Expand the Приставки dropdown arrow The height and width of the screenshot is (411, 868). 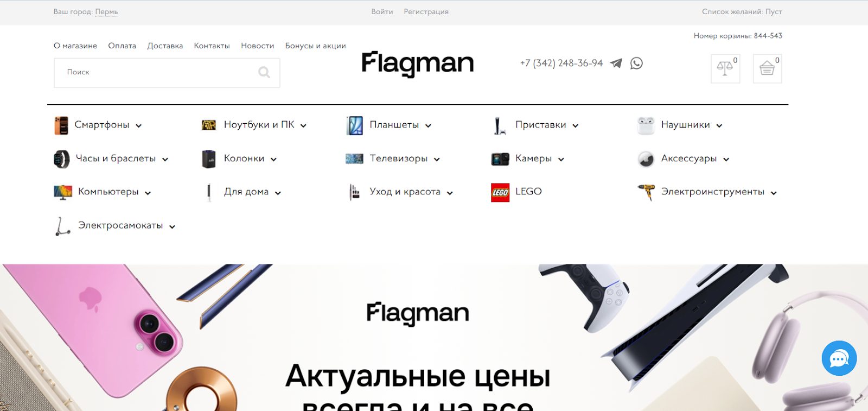(x=576, y=126)
